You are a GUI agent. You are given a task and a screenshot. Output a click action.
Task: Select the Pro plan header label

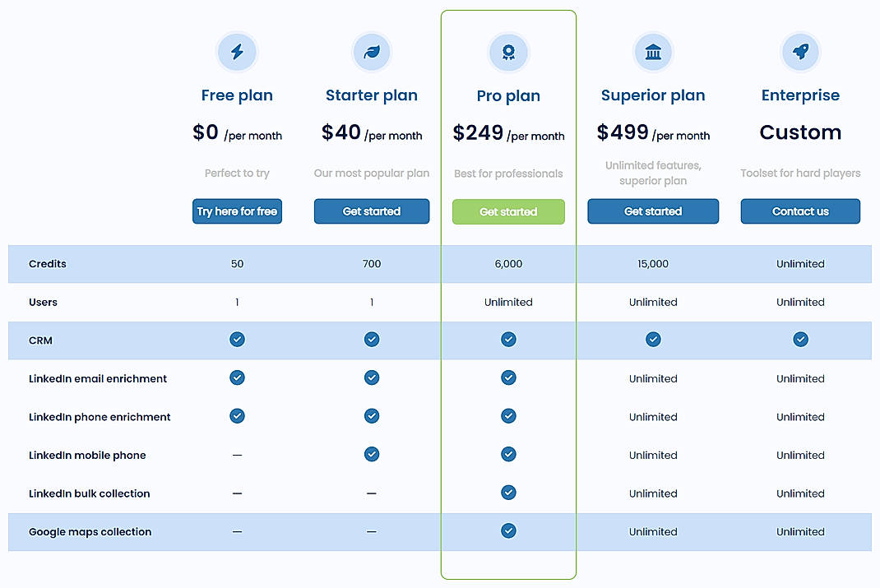(x=508, y=95)
